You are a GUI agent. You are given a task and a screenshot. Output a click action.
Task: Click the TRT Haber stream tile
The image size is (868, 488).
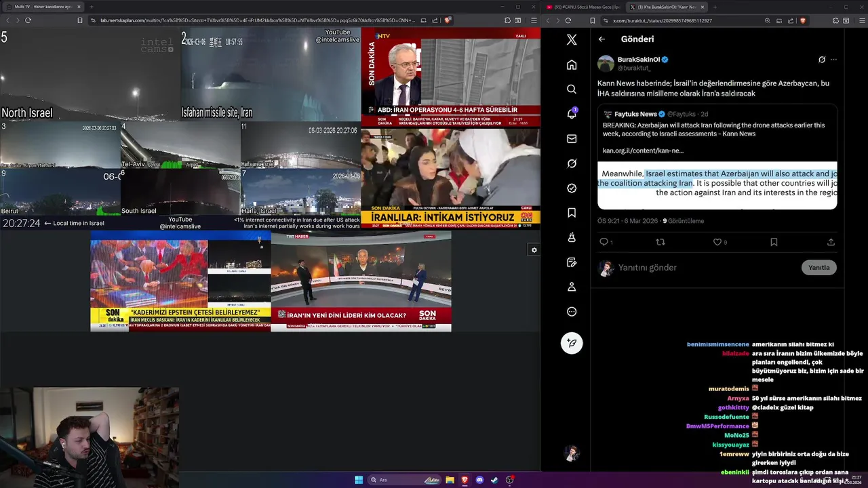(361, 281)
